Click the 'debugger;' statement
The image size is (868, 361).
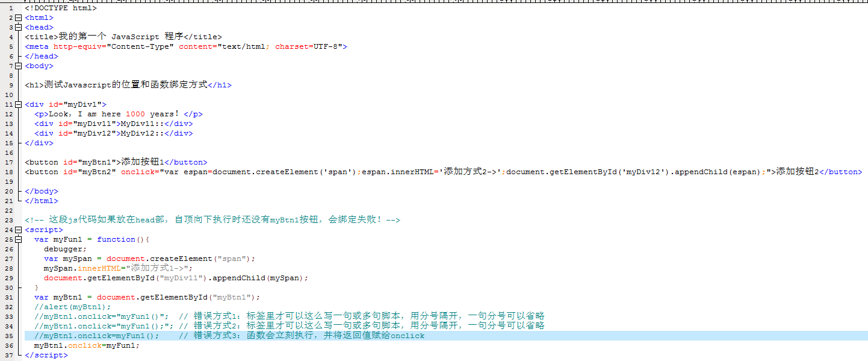point(66,250)
